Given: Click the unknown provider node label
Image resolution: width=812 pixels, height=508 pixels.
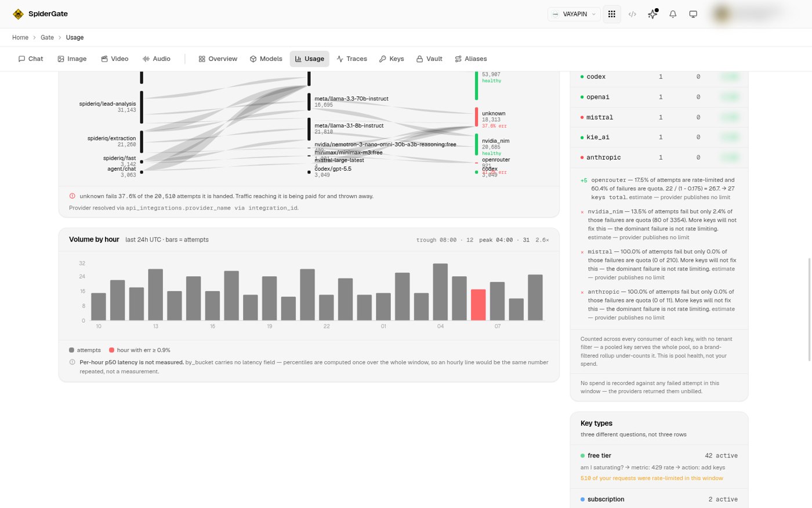Looking at the screenshot, I should [494, 113].
